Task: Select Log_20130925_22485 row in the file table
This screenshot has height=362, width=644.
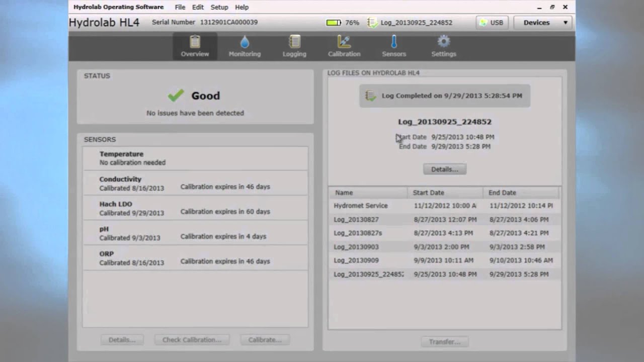Action: pyautogui.click(x=445, y=275)
